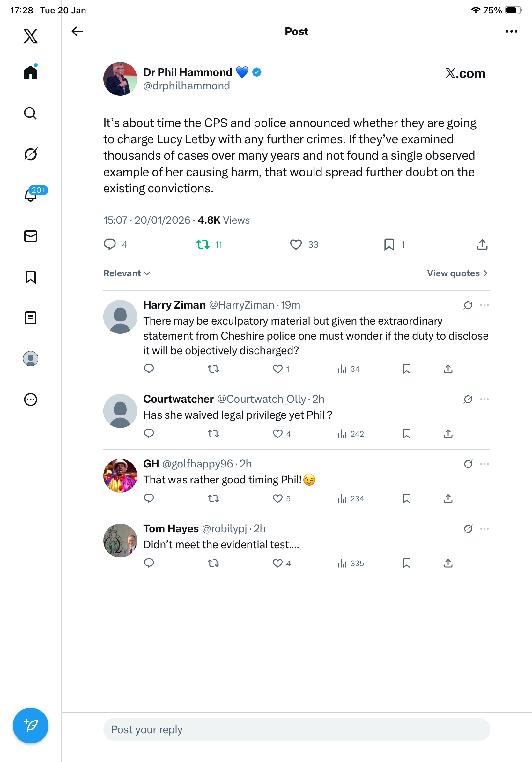
Task: Go to Home in the sidebar
Action: pos(31,72)
